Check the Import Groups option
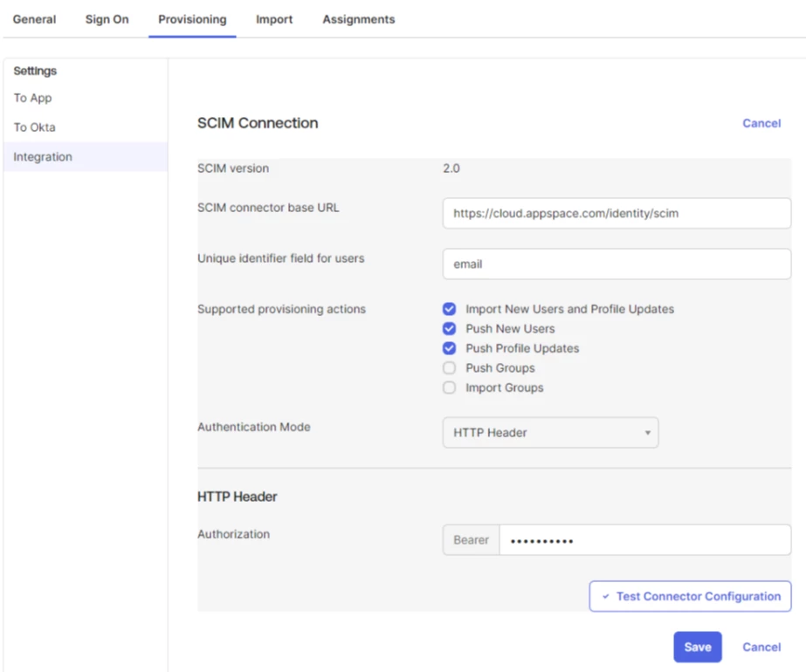 point(450,387)
